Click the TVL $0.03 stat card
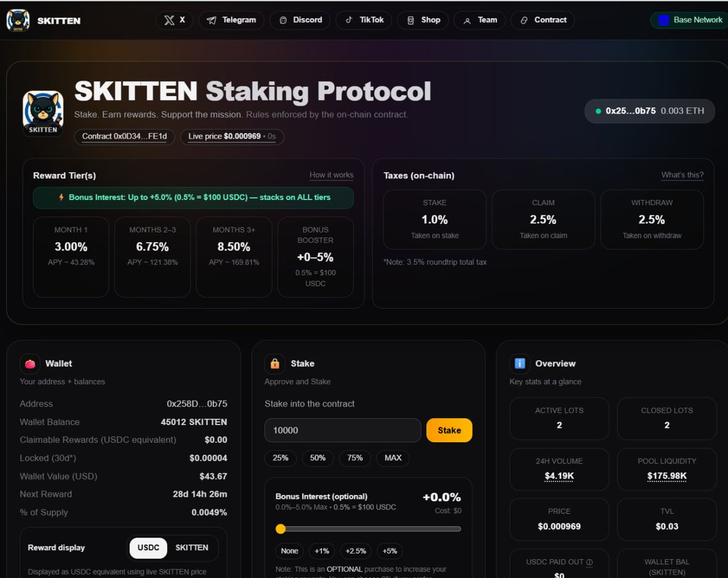Viewport: 728px width, 578px height. 667,519
